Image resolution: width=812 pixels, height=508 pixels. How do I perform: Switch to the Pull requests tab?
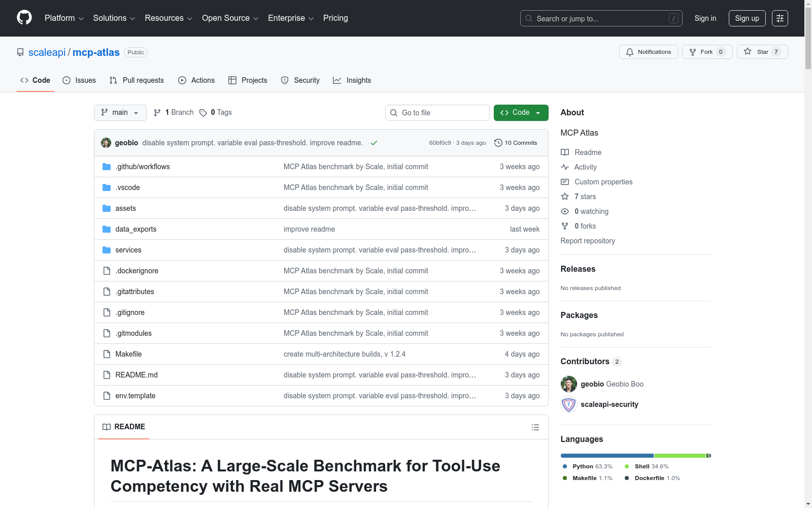pyautogui.click(x=137, y=80)
